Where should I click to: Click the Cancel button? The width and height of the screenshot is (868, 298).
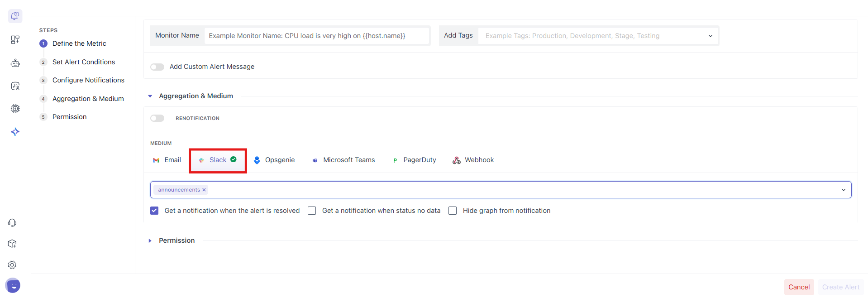pos(799,287)
